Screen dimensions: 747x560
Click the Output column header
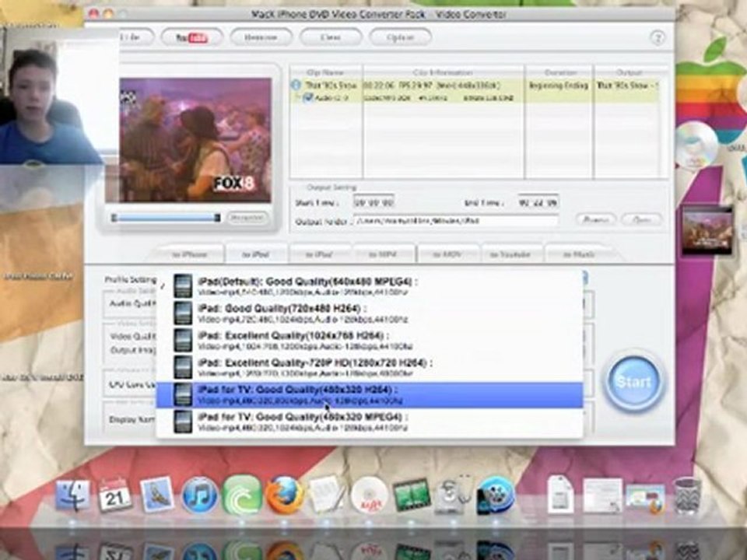point(629,72)
